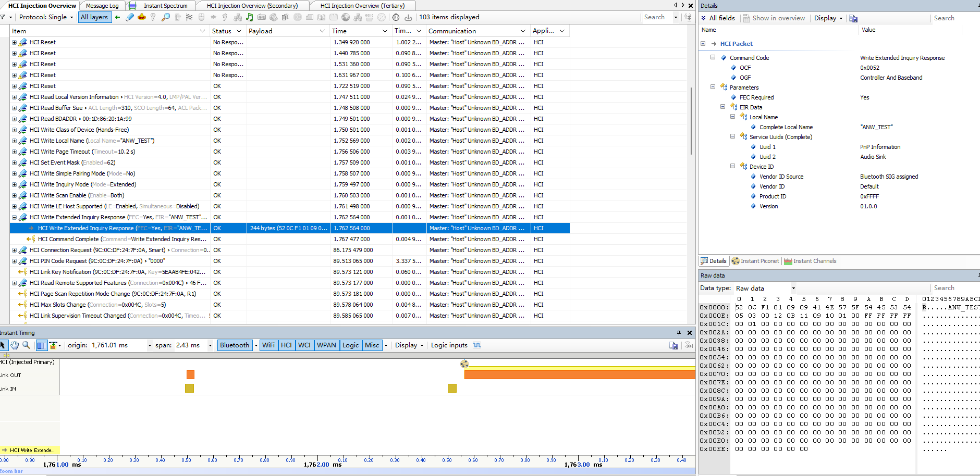Open HCI Injection Overview (Secondary) tab

[x=252, y=6]
